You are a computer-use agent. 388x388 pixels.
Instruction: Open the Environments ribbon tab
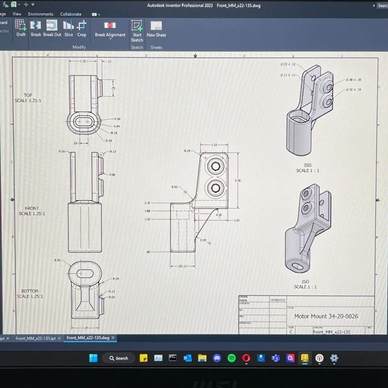41,14
